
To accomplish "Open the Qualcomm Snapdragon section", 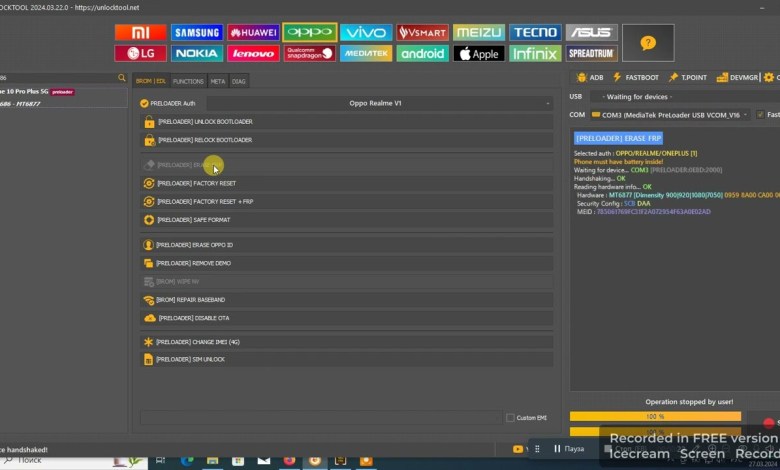I will coord(309,53).
